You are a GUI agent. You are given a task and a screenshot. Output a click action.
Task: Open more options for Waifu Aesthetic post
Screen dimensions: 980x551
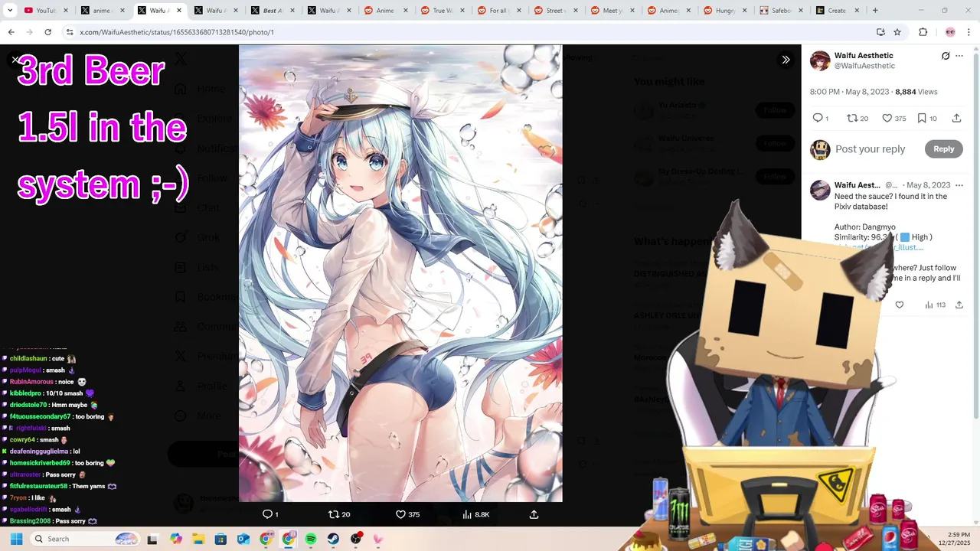(959, 56)
